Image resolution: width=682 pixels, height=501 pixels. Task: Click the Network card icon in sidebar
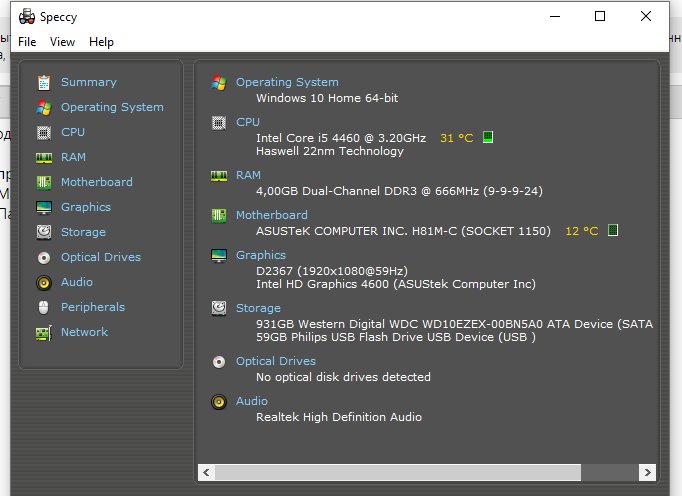(x=44, y=333)
